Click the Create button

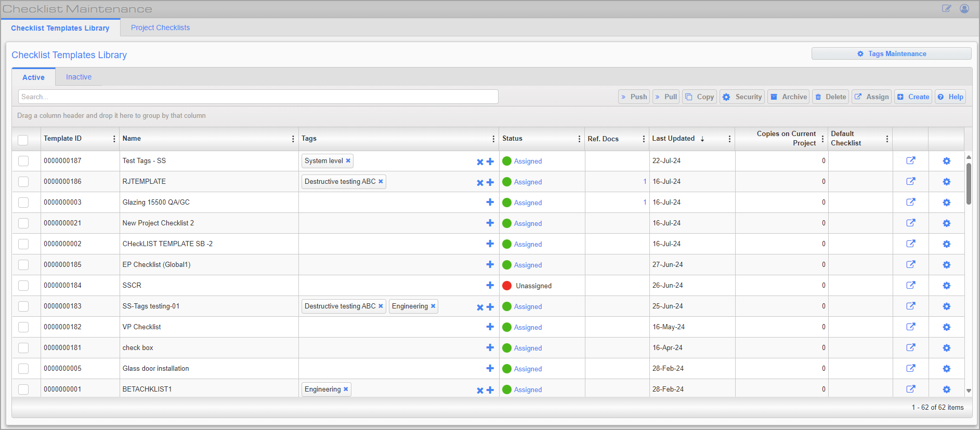click(x=913, y=97)
